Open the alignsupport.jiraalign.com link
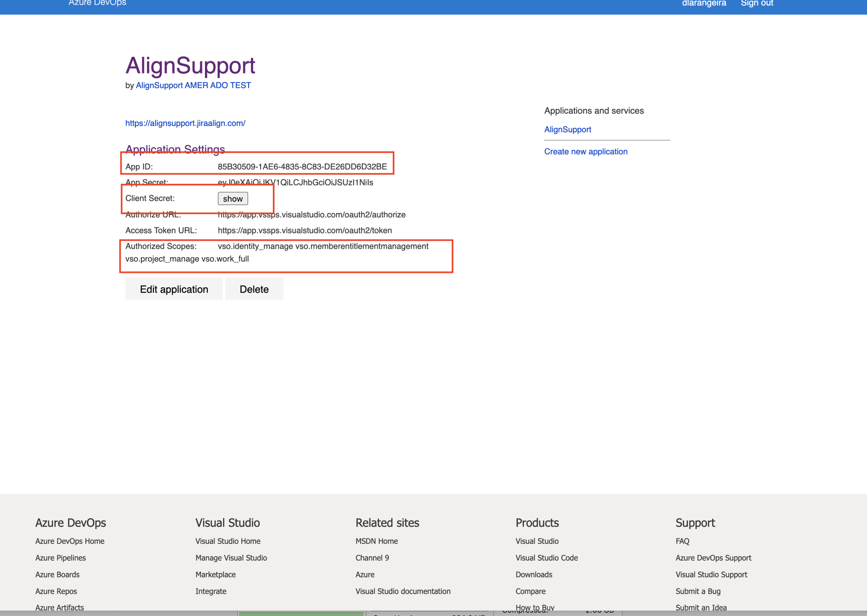The image size is (867, 616). click(x=185, y=123)
